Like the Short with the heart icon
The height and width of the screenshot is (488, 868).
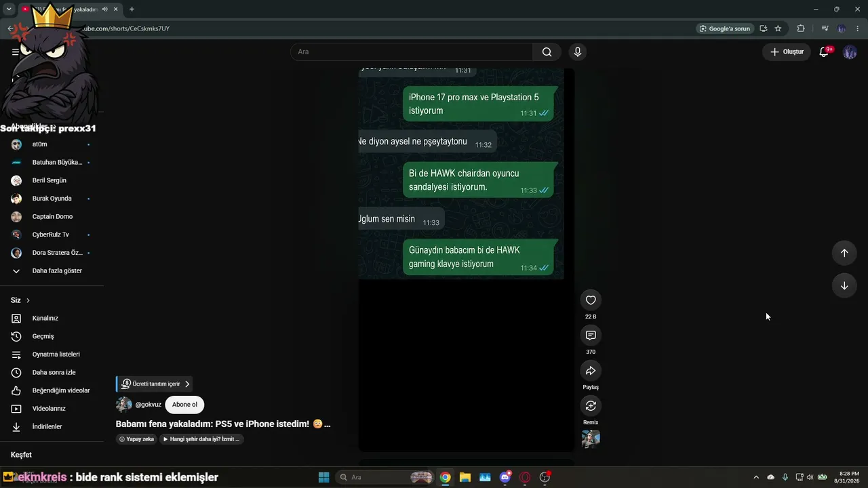(x=591, y=300)
